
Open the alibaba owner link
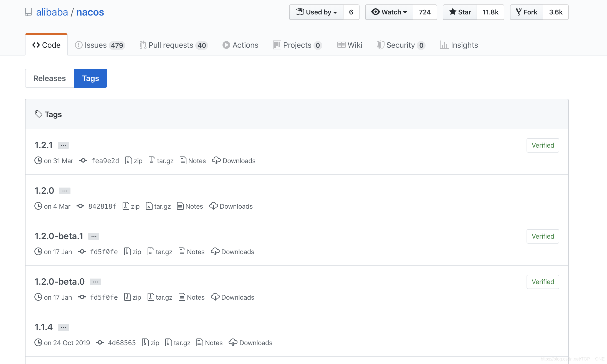click(x=52, y=12)
